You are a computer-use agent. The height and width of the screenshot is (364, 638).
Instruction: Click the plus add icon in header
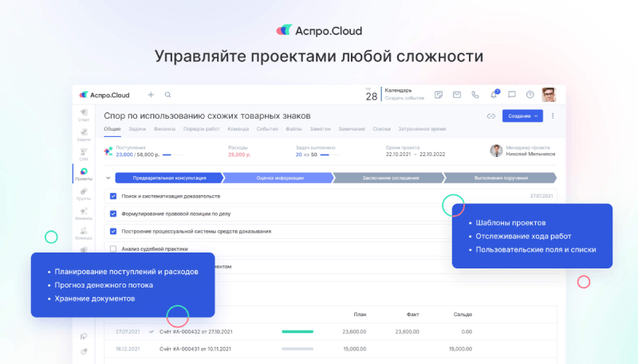click(151, 95)
